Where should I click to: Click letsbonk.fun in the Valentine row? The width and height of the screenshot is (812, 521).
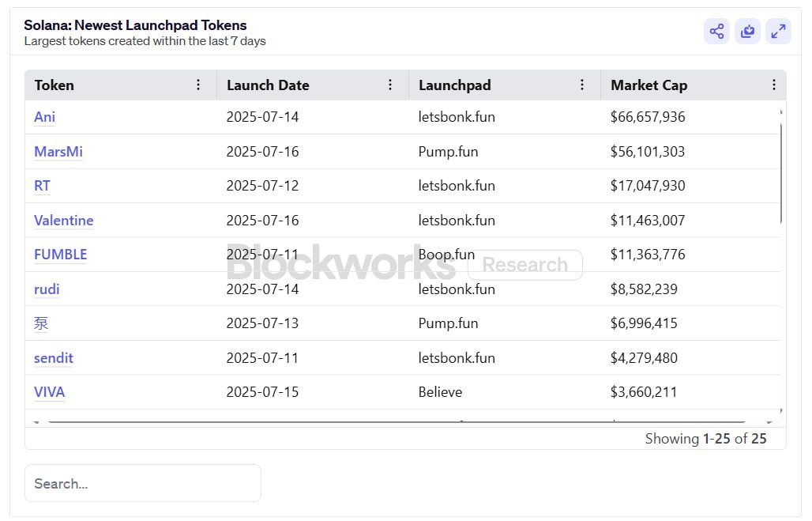(457, 221)
